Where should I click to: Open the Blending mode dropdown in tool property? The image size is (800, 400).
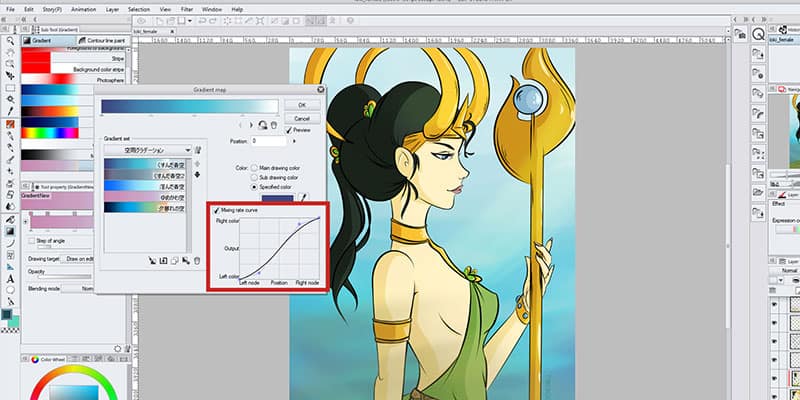[x=77, y=289]
